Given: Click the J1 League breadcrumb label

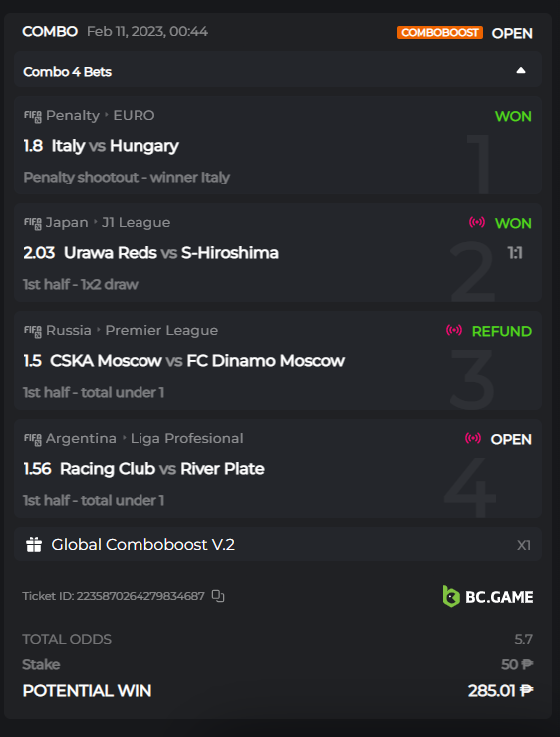Looking at the screenshot, I should pyautogui.click(x=136, y=222).
